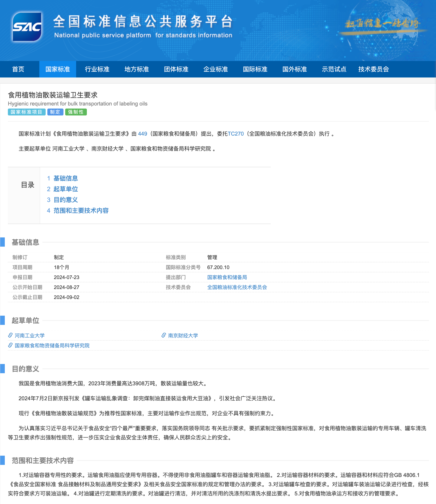The height and width of the screenshot is (504, 436).
Task: Click the 国家标准项目 tag badge
Action: click(26, 112)
